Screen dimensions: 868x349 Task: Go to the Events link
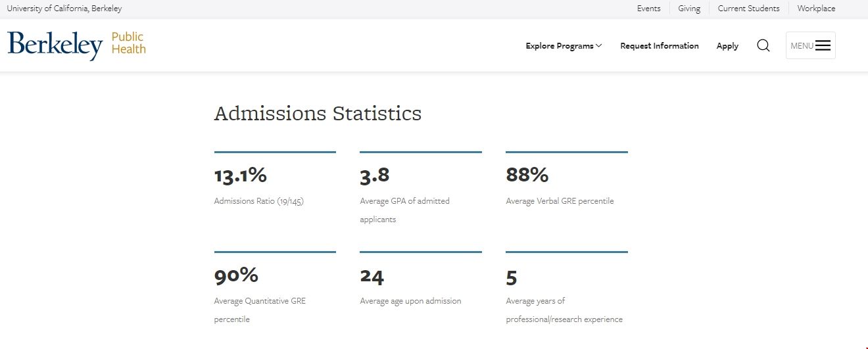pyautogui.click(x=648, y=9)
